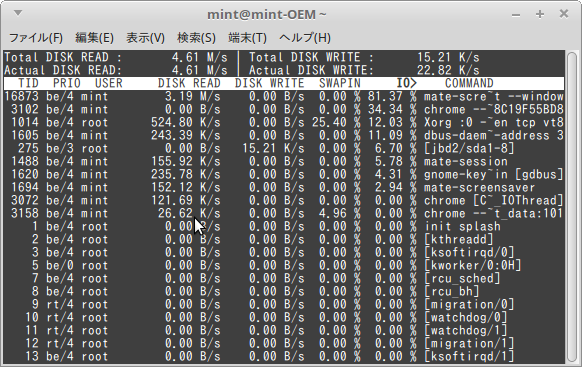Click the 524.80 K/s disk read value

[186, 122]
